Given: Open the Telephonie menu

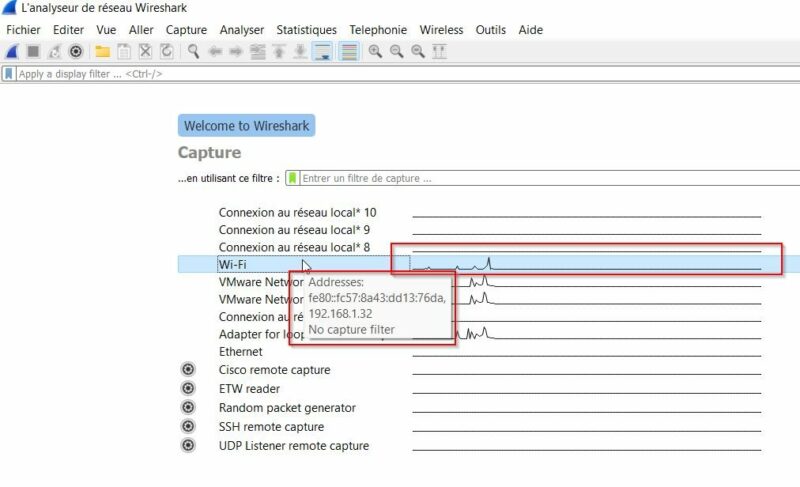Looking at the screenshot, I should pyautogui.click(x=378, y=30).
